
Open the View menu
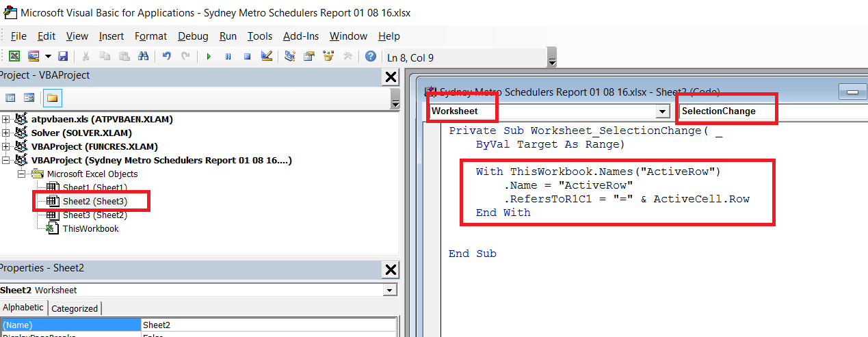77,36
